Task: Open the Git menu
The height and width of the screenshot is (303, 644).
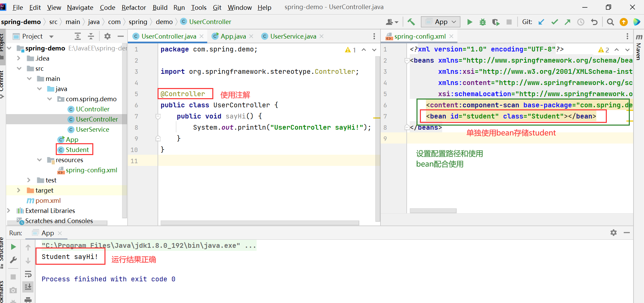Action: pyautogui.click(x=217, y=7)
